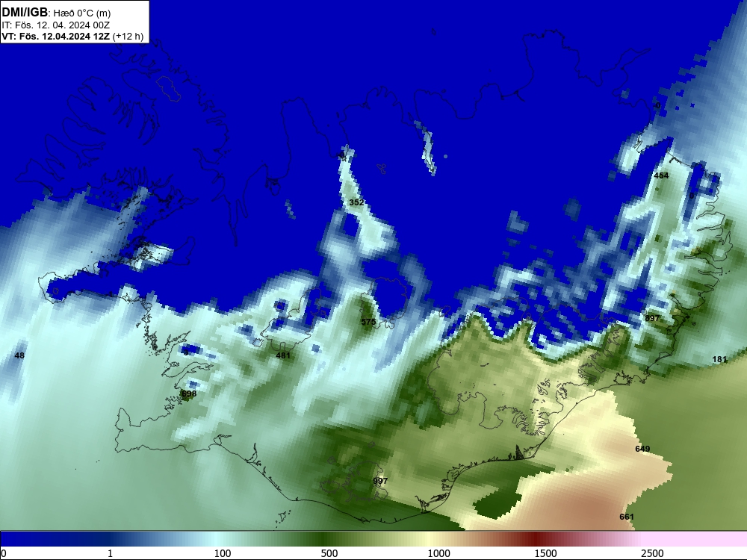Click the map value 481

283,355
